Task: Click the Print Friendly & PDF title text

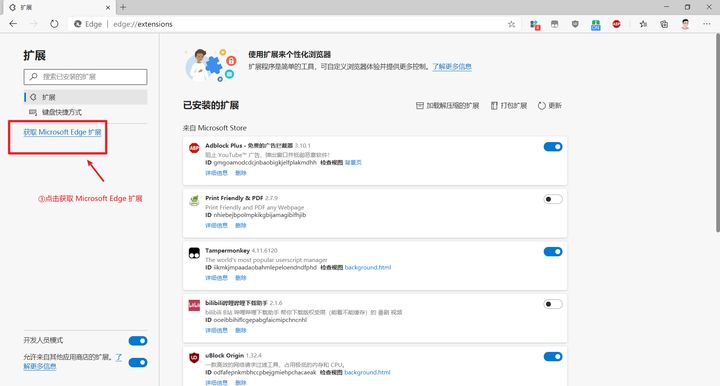Action: [x=234, y=198]
